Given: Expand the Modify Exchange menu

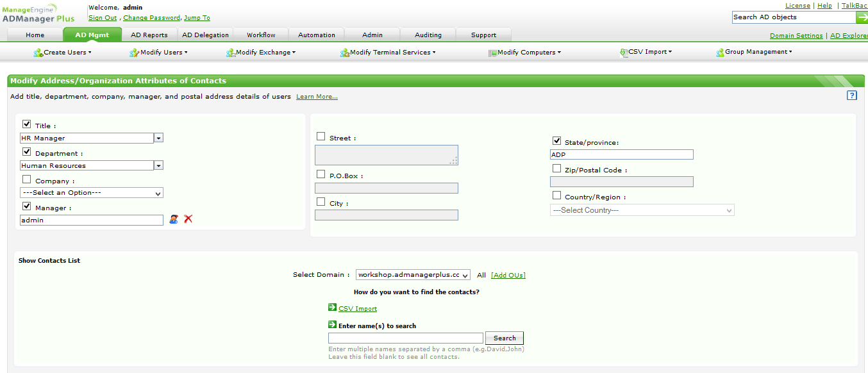Looking at the screenshot, I should [x=265, y=53].
